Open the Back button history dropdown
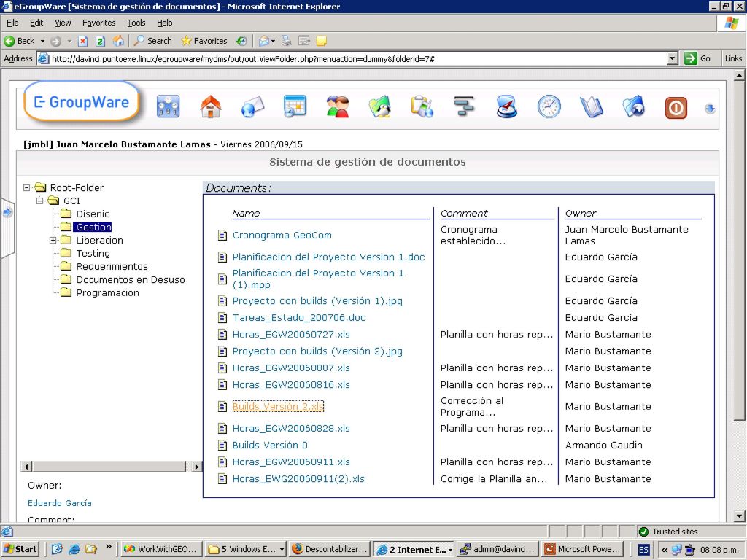The image size is (747, 560). 42,41
